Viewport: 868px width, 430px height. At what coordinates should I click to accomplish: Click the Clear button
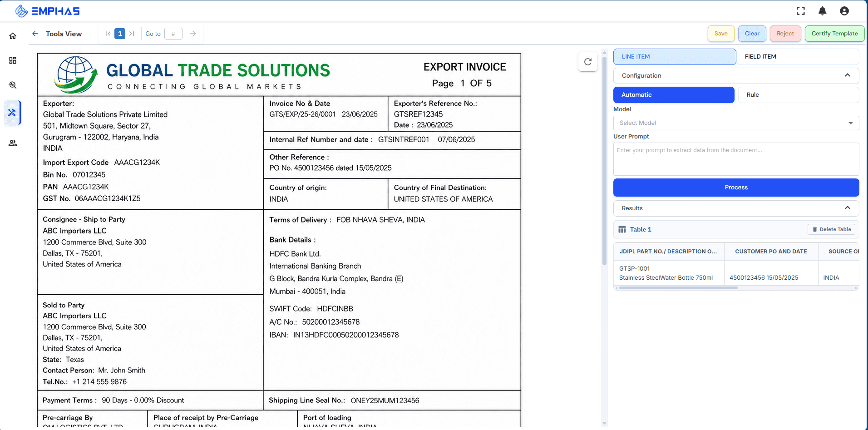(x=752, y=34)
